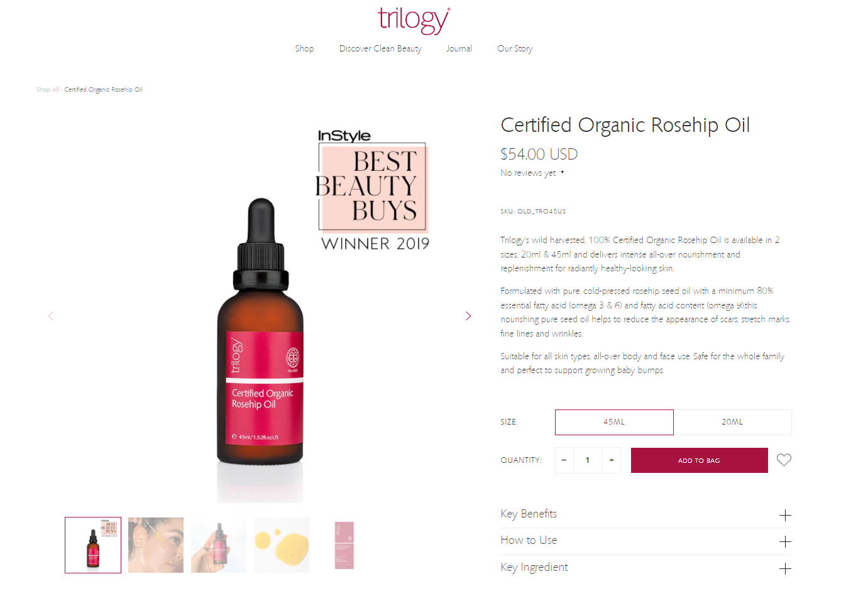Decrease quantity with the minus button
Screen dimensions: 868x596
[564, 460]
